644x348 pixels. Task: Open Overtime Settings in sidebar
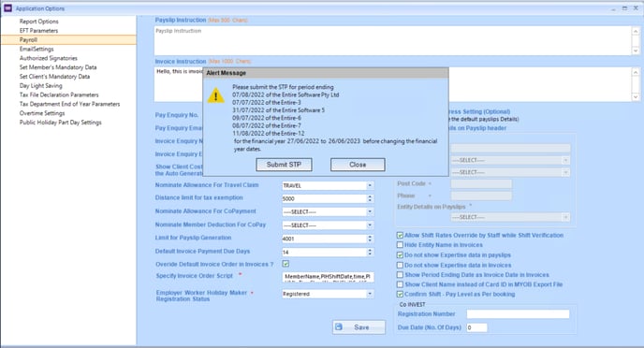coord(42,113)
